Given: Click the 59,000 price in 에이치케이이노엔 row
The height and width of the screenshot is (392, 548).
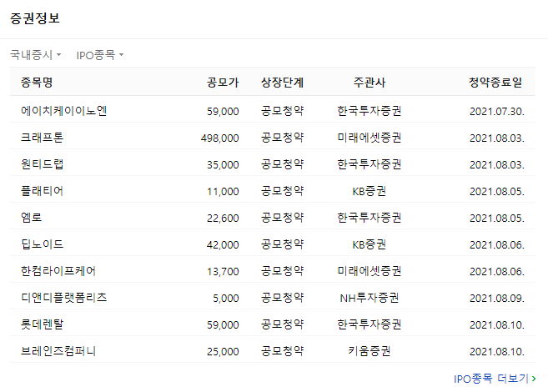Looking at the screenshot, I should (x=223, y=112).
